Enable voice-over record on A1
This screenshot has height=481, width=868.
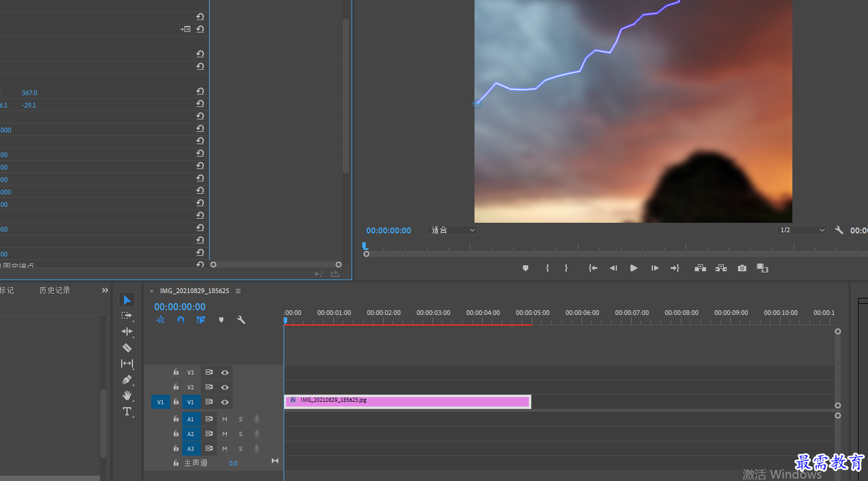point(256,419)
